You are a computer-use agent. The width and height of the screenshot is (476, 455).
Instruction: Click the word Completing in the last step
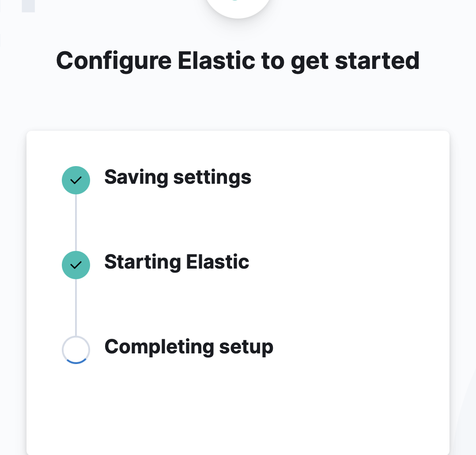(x=159, y=347)
